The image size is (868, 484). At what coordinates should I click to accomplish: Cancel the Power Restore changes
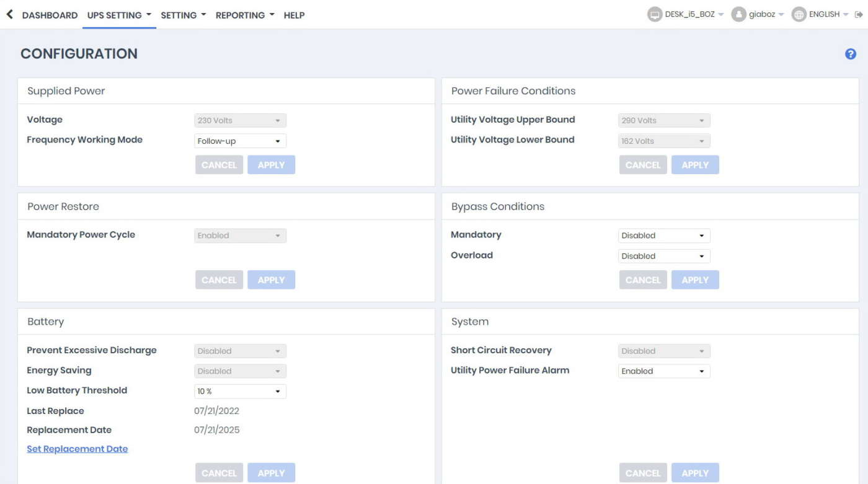pyautogui.click(x=219, y=280)
